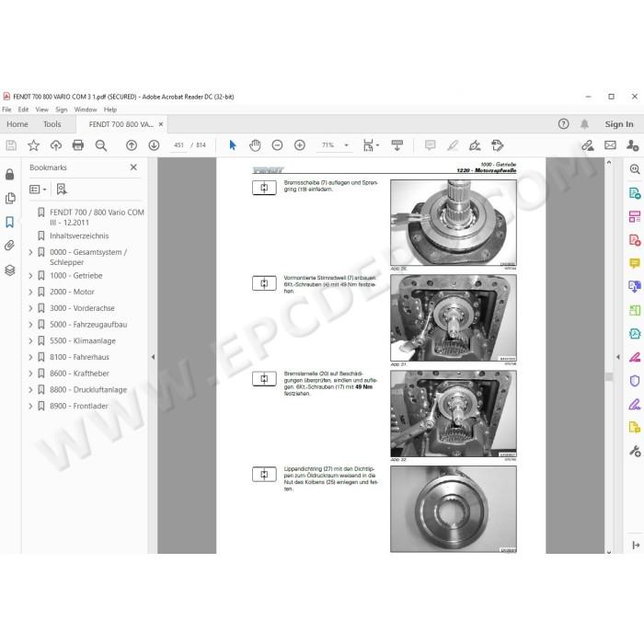
Task: Go to previous page arrow
Action: point(132,145)
